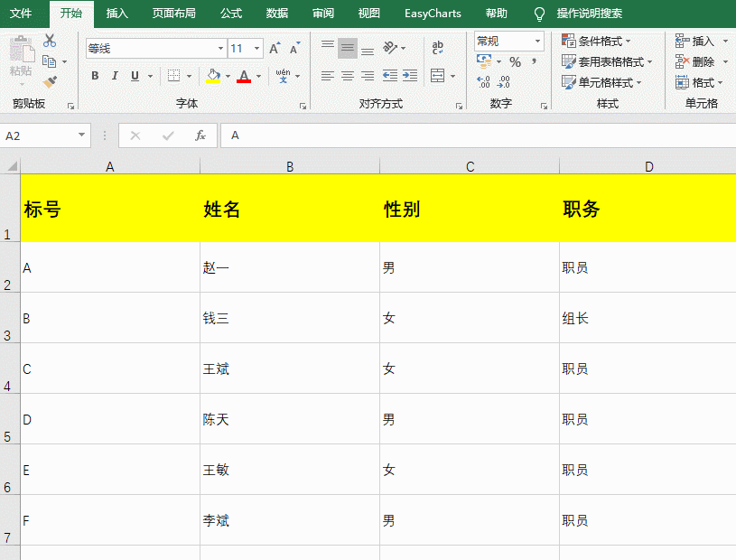This screenshot has width=736, height=560.
Task: Apply the yellow fill color swatch
Action: pyautogui.click(x=213, y=76)
